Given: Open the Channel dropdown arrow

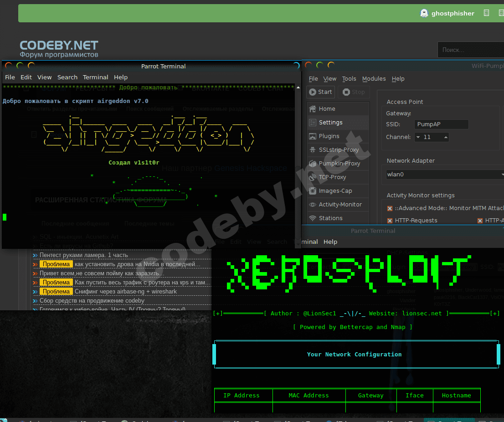Looking at the screenshot, I should (x=418, y=137).
